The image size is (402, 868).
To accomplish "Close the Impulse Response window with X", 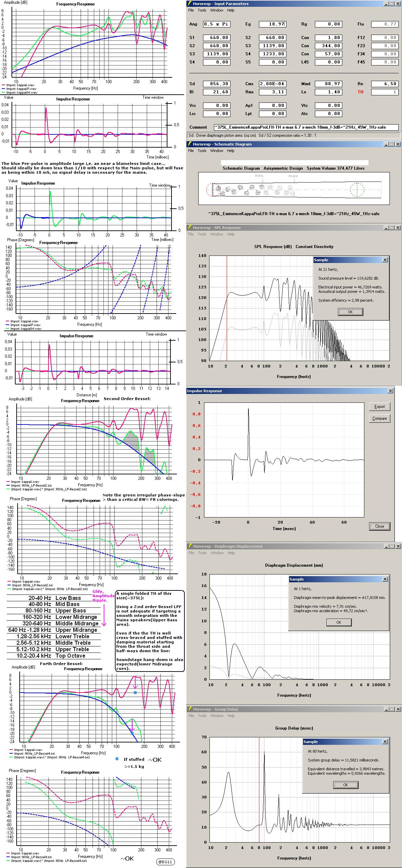I will tap(390, 391).
